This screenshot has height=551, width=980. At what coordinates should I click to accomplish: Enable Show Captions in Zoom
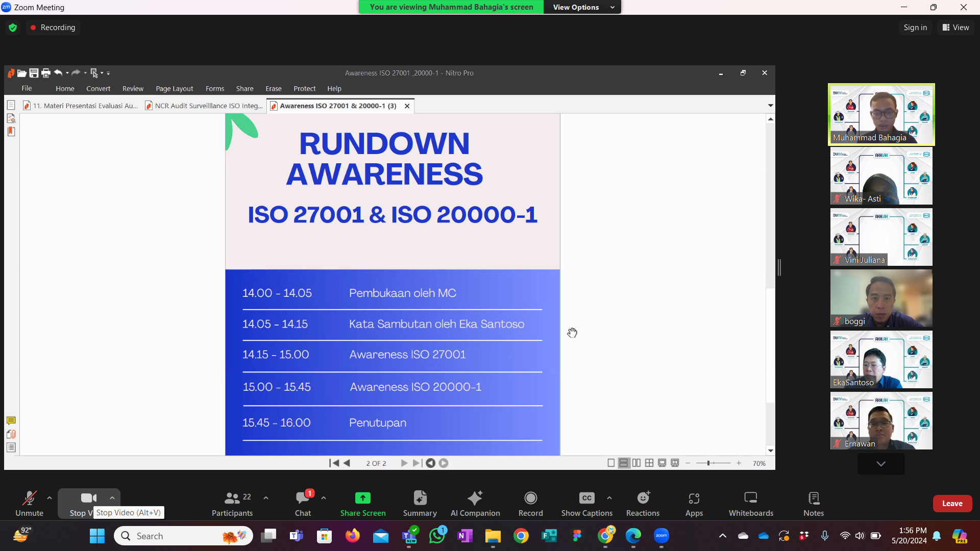coord(586,503)
